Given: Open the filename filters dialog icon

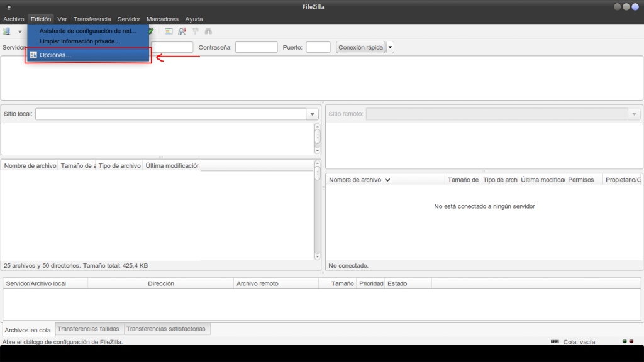Looking at the screenshot, I should click(169, 31).
